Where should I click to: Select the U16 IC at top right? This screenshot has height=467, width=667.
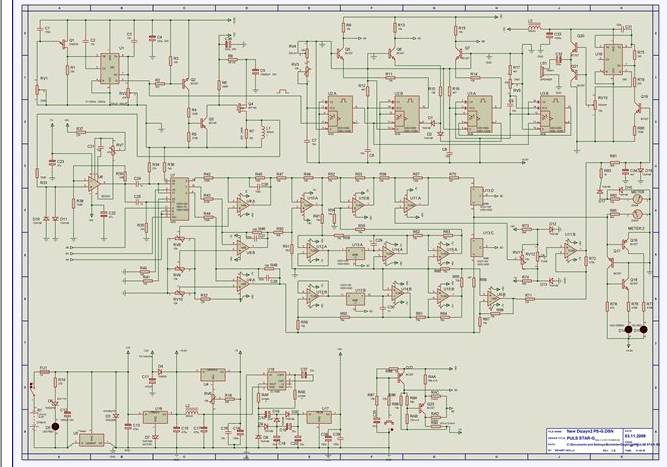click(x=613, y=60)
